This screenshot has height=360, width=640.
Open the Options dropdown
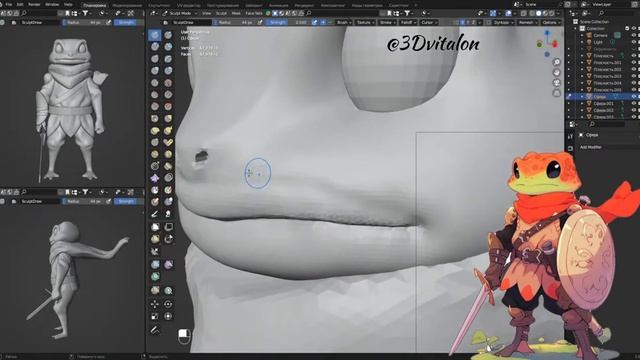click(x=551, y=22)
